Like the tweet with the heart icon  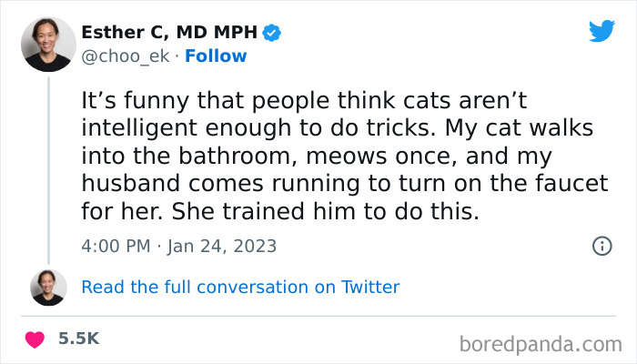point(36,339)
